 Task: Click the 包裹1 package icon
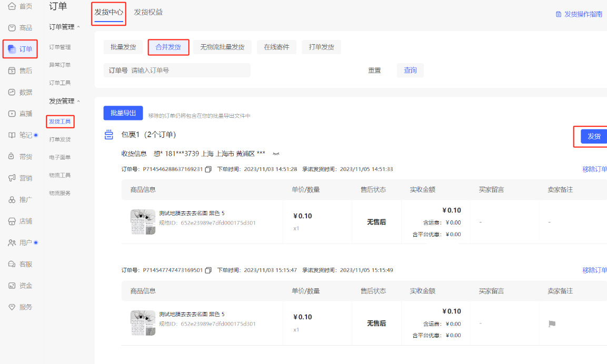point(109,135)
